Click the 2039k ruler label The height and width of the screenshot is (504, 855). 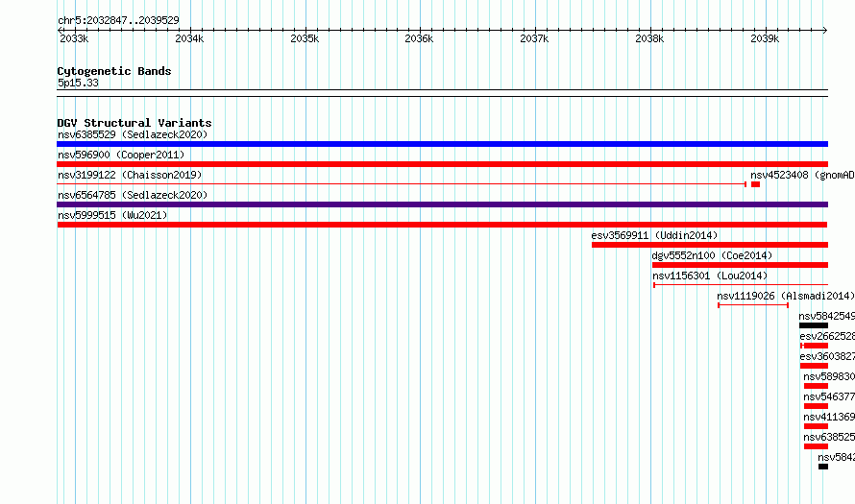coord(765,38)
